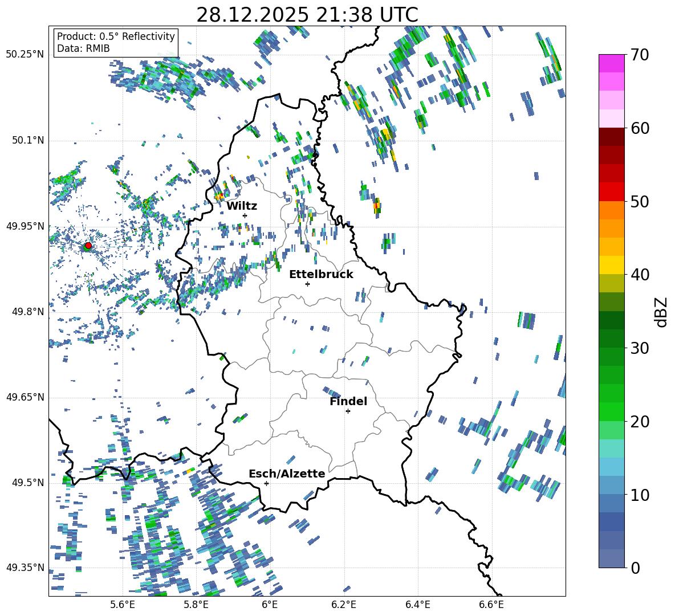The image size is (675, 616).
Task: Click the Esch/Alzette station cross marker
Action: [x=266, y=483]
